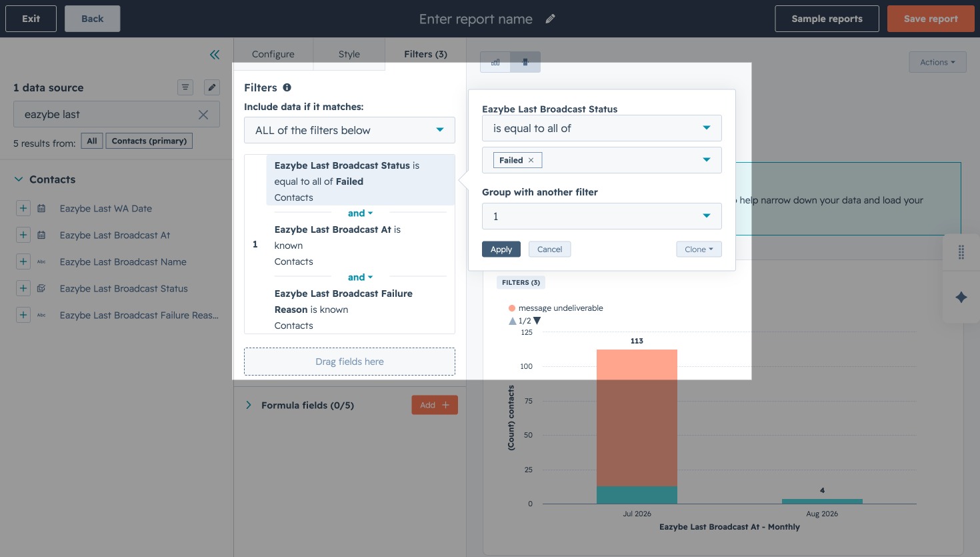Go to next legend page arrow
The image size is (980, 557).
537,321
